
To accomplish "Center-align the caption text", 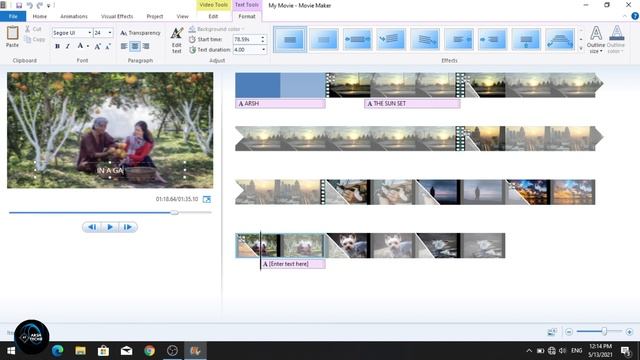I will pos(135,47).
